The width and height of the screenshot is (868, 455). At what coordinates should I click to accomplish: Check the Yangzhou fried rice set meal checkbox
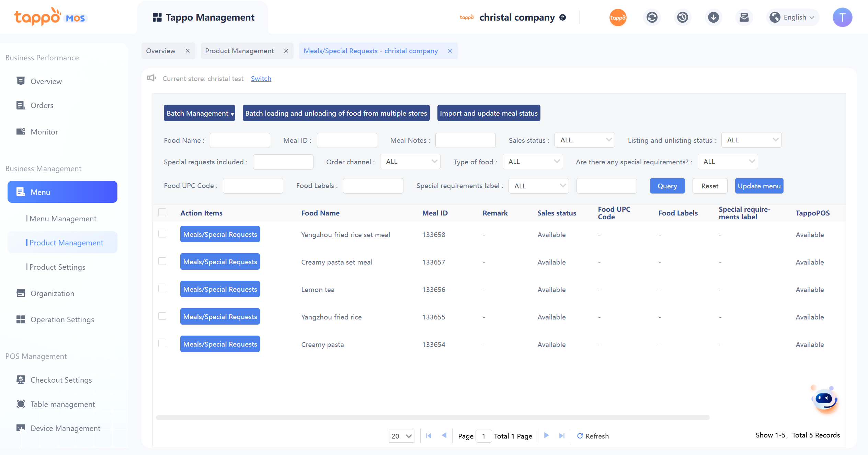pyautogui.click(x=162, y=234)
